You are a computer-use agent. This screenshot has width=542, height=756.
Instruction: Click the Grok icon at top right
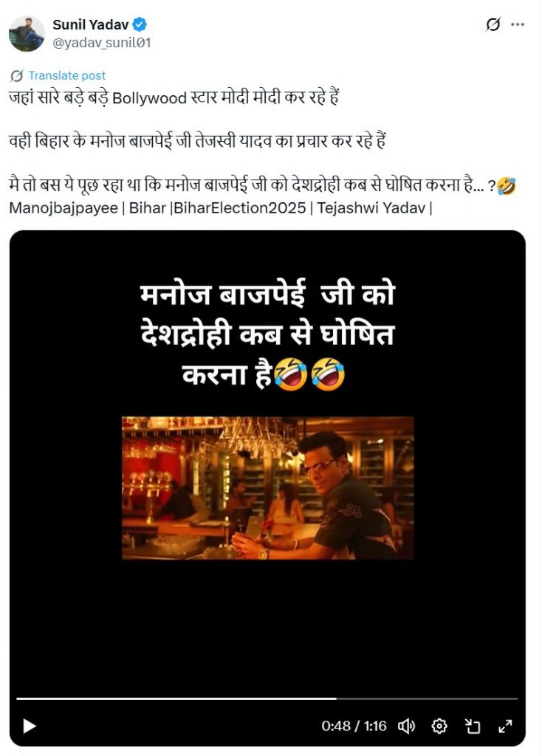pos(493,24)
